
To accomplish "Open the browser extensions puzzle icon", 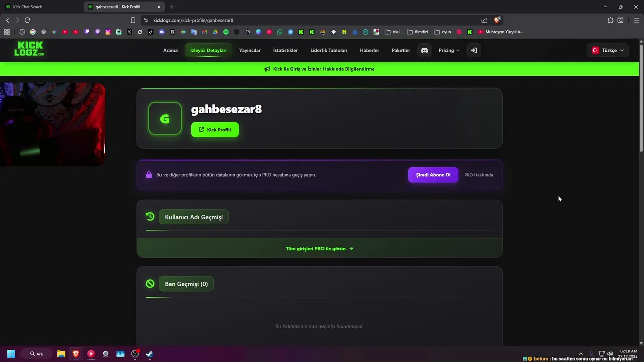I will [610, 20].
